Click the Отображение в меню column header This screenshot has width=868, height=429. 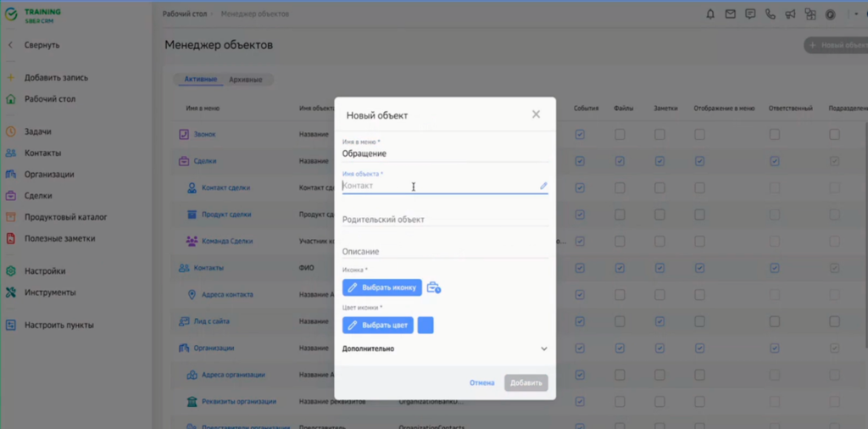click(724, 109)
